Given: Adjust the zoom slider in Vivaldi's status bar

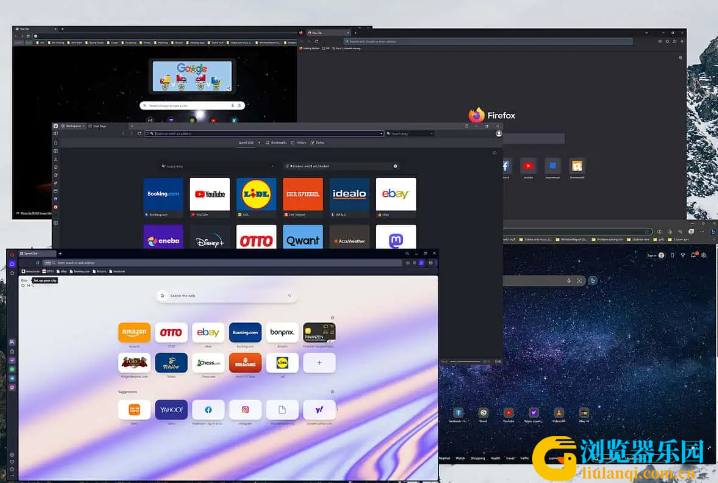Looking at the screenshot, I should [x=466, y=362].
